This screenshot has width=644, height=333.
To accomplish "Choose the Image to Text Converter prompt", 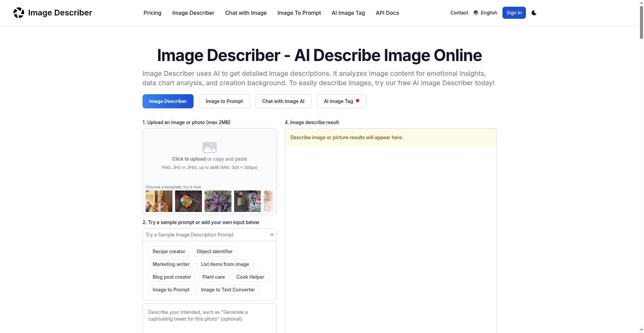I will click(228, 290).
